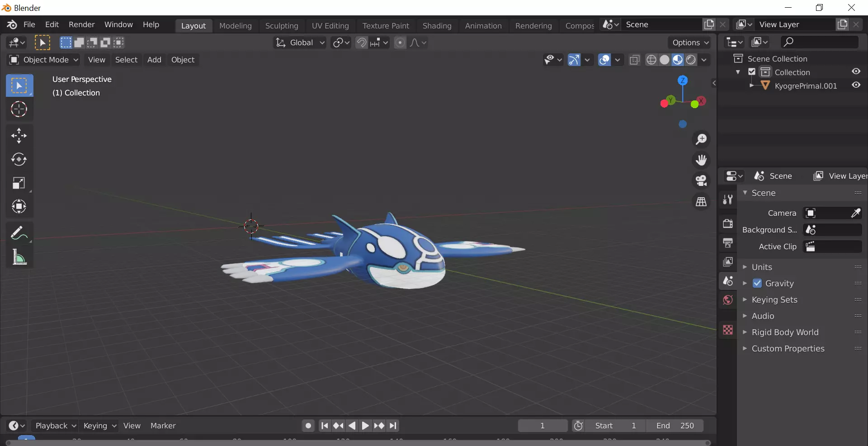Select wireframe viewport shading
The width and height of the screenshot is (868, 446).
[651, 60]
